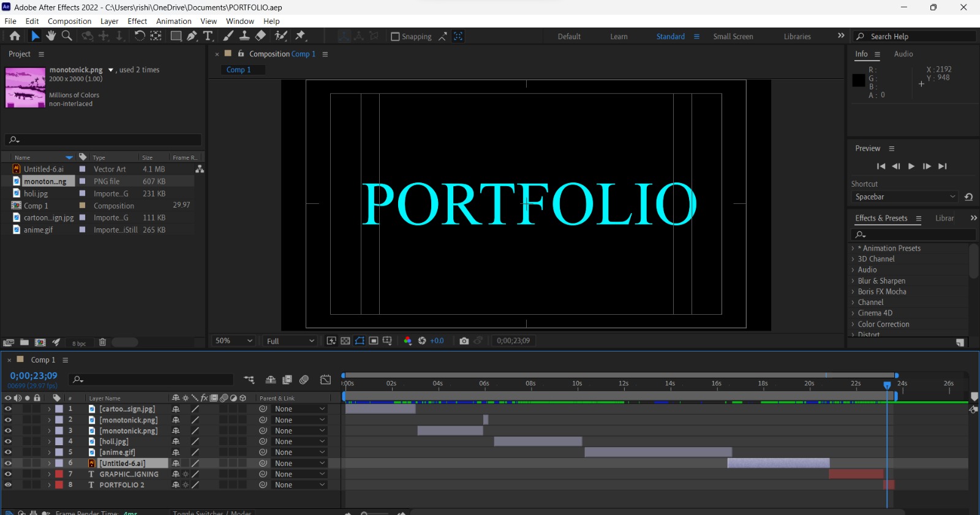Switch to the Default workspace
The width and height of the screenshot is (980, 515).
coord(569,37)
